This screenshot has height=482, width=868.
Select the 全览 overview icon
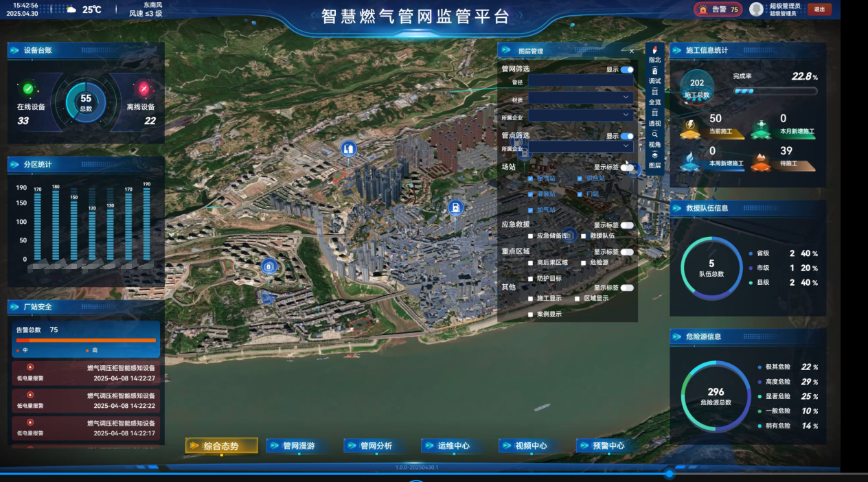[654, 92]
